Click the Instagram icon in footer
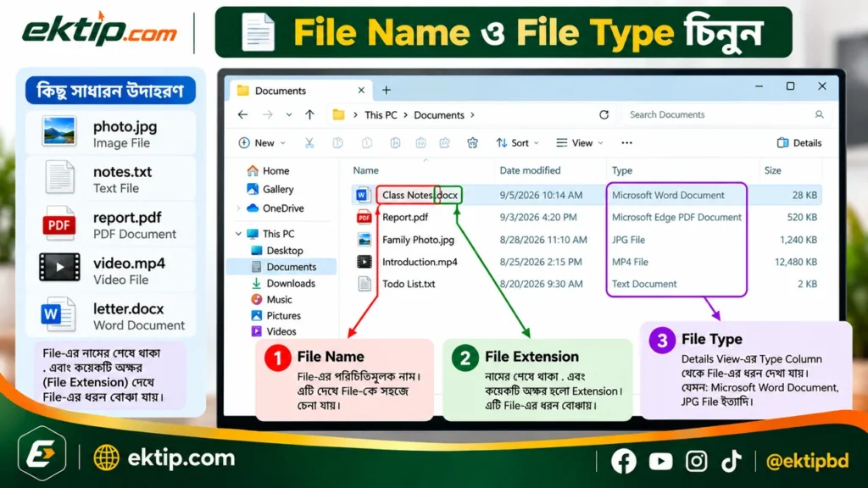This screenshot has height=488, width=868. (696, 461)
